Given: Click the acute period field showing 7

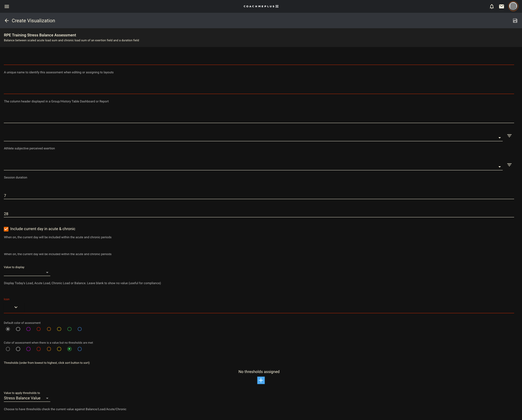Looking at the screenshot, I should coord(259,196).
